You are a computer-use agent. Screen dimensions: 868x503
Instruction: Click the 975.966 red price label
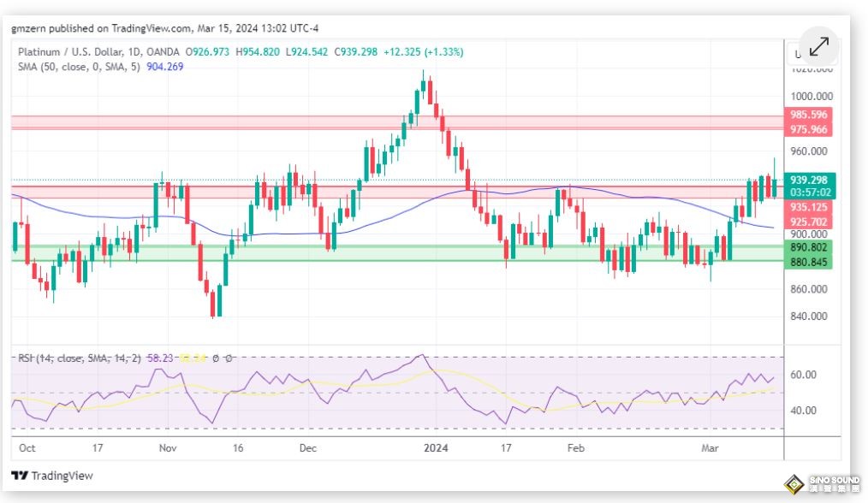808,129
